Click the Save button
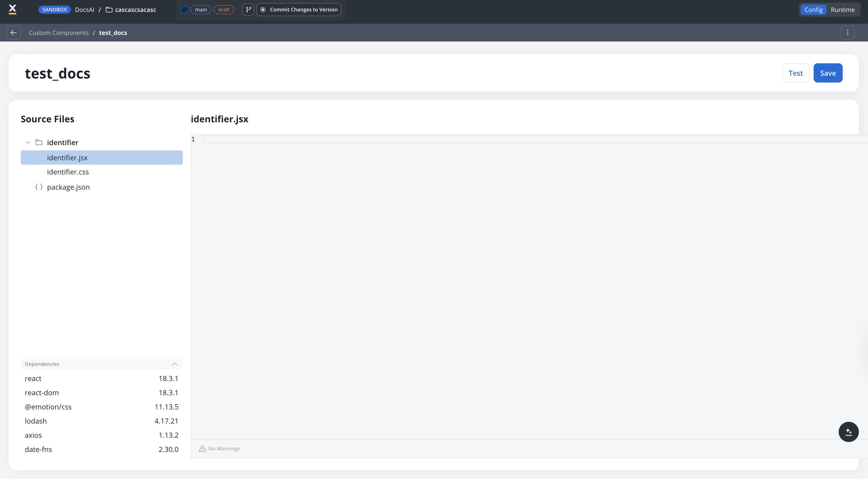Viewport: 868px width, 479px height. click(x=828, y=73)
